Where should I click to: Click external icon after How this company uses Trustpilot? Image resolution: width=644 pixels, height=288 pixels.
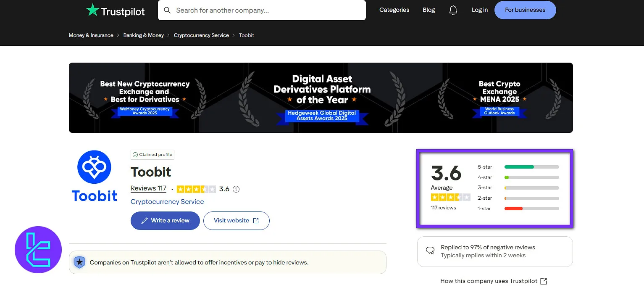click(544, 281)
